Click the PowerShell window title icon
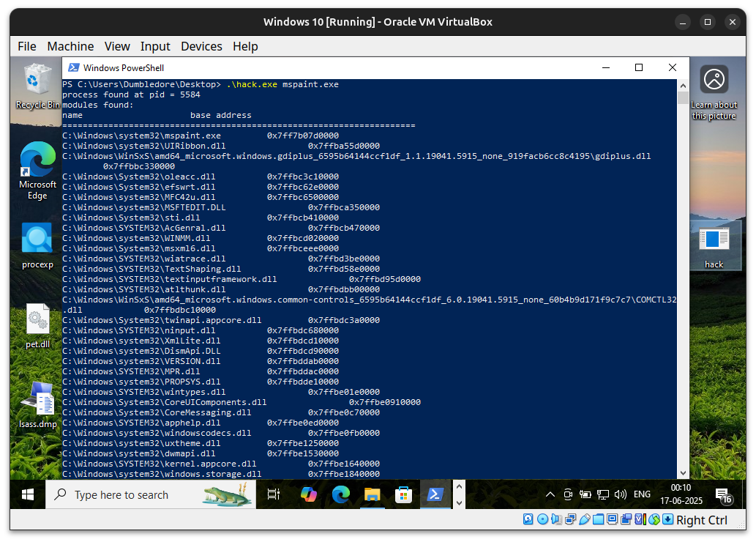Screen dimensions: 756x542 [74, 67]
